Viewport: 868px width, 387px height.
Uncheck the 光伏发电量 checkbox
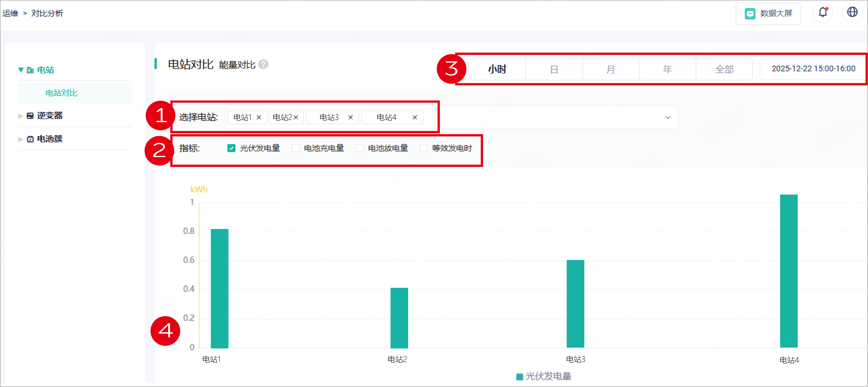[231, 148]
